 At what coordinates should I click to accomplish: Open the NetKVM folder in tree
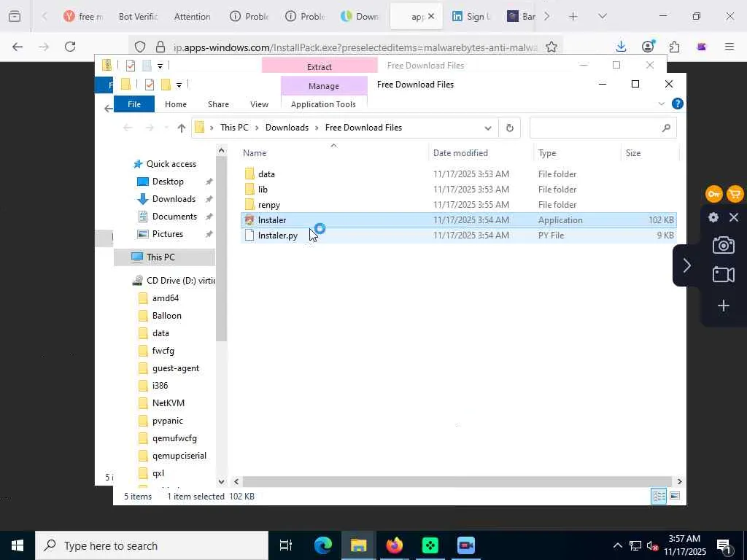(168, 403)
